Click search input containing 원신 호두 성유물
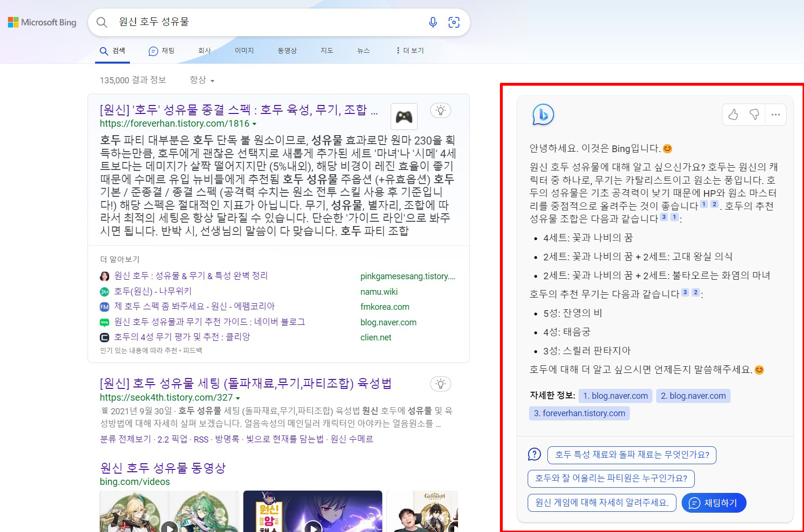The image size is (804, 532). (x=268, y=22)
